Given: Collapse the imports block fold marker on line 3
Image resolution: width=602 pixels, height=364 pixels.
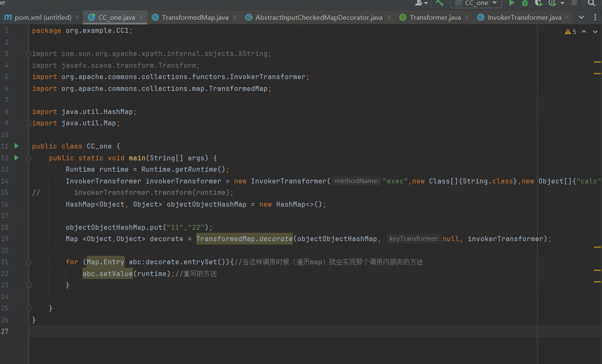Looking at the screenshot, I should (x=29, y=54).
